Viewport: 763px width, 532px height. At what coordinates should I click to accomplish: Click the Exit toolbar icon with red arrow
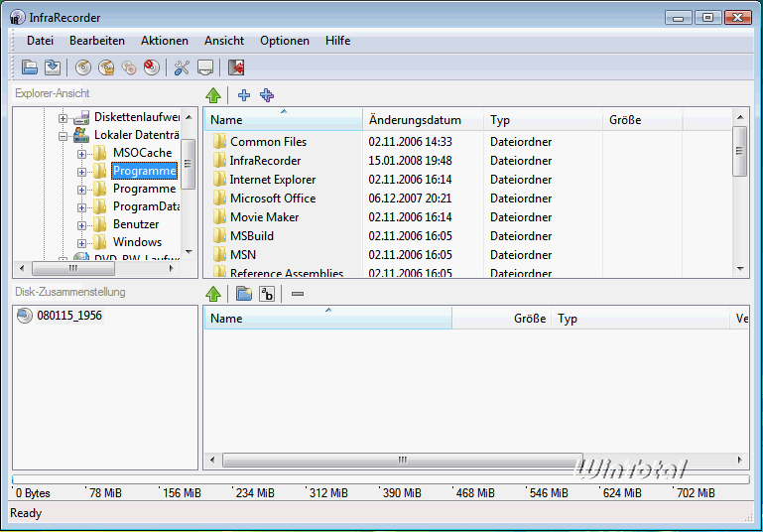(236, 67)
